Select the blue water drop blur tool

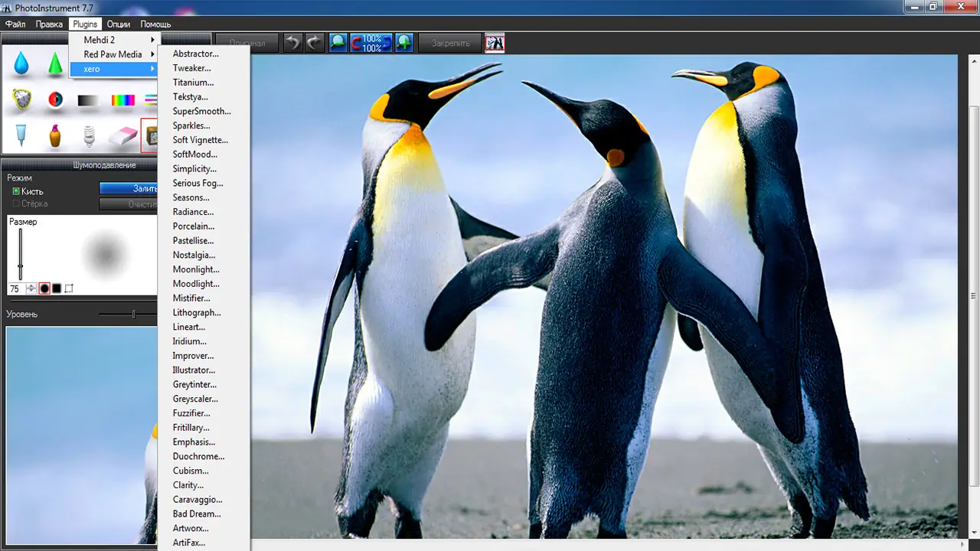pyautogui.click(x=21, y=64)
